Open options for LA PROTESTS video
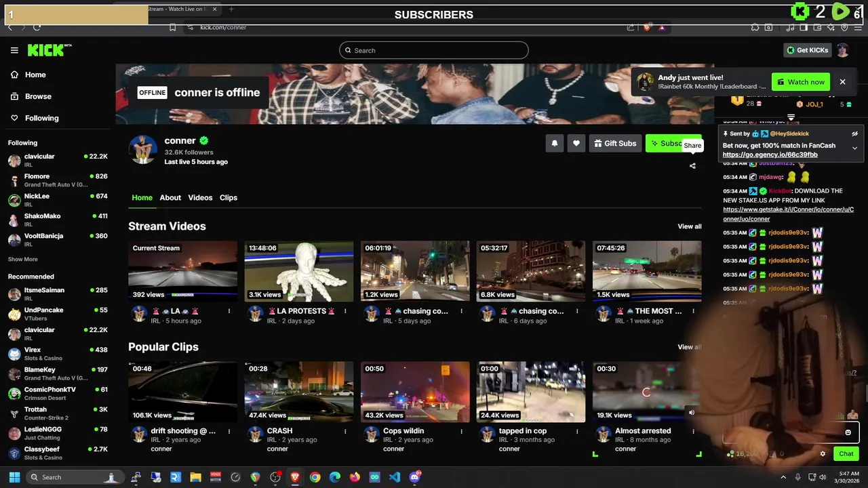The image size is (868, 488). 345,311
